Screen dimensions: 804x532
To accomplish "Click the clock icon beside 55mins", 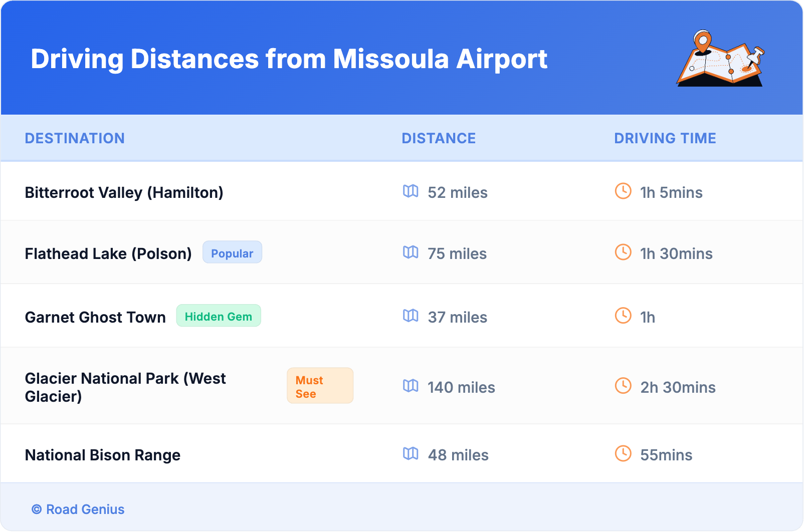I will pyautogui.click(x=623, y=453).
